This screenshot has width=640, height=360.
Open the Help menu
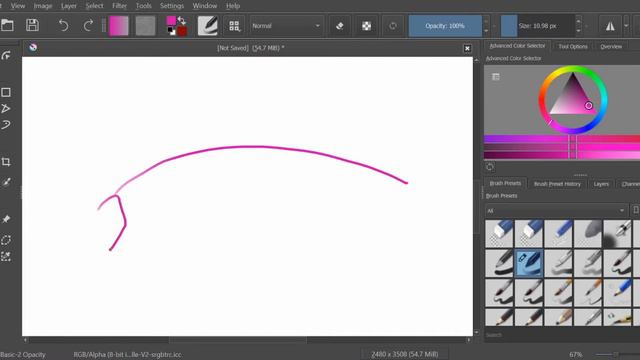pyautogui.click(x=233, y=6)
